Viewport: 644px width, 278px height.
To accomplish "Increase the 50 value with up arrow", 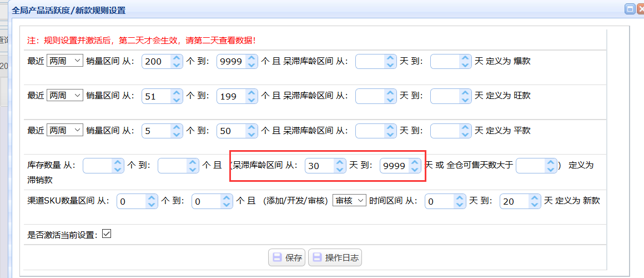I will 251,127.
